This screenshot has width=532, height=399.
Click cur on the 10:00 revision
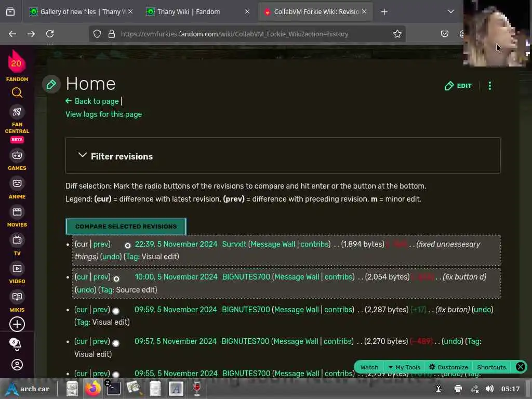tap(83, 277)
